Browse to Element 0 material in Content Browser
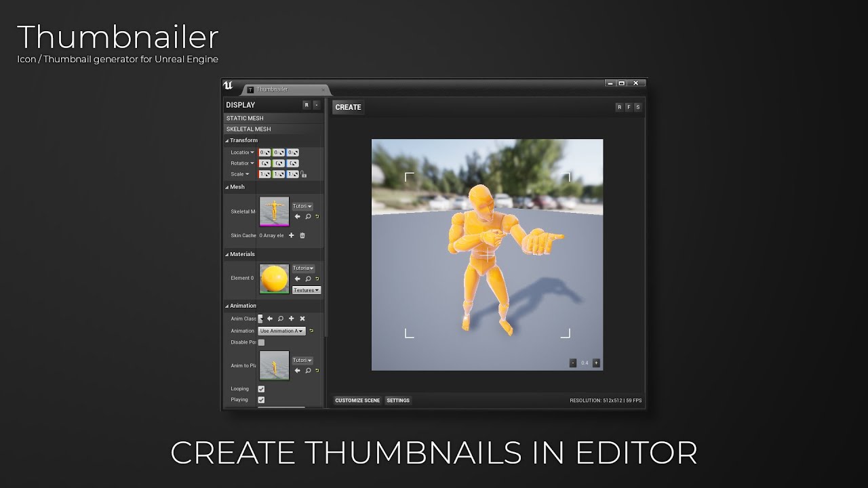Viewport: 868px width, 488px height. [x=308, y=279]
